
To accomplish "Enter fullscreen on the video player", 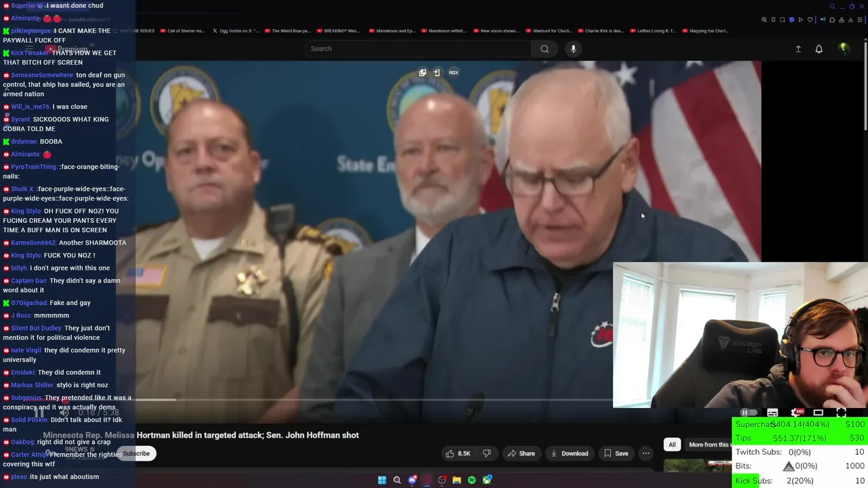I will 842,413.
